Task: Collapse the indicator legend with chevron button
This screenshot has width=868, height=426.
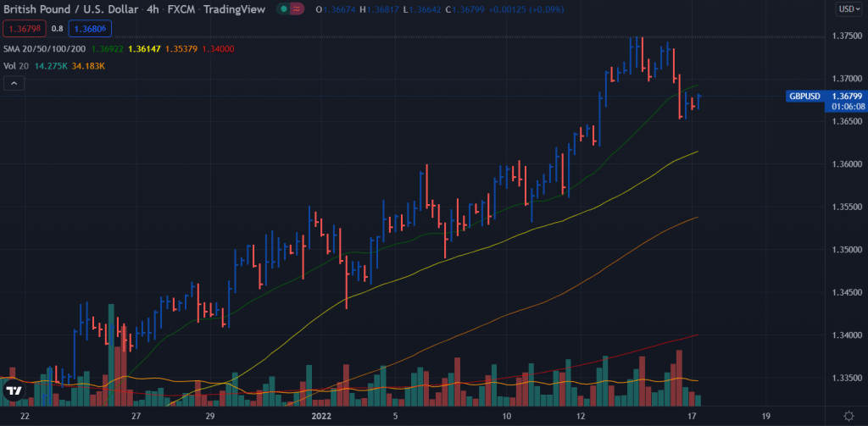Action: (14, 84)
